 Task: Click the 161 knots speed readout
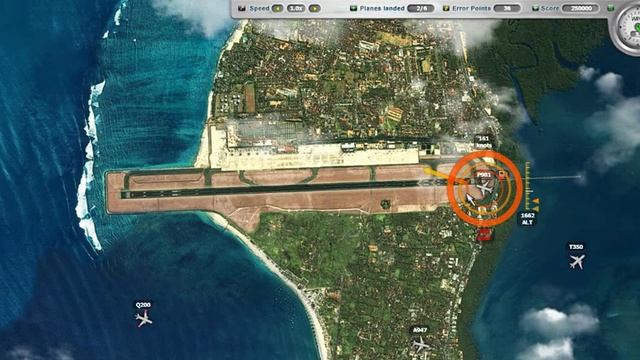click(x=484, y=142)
